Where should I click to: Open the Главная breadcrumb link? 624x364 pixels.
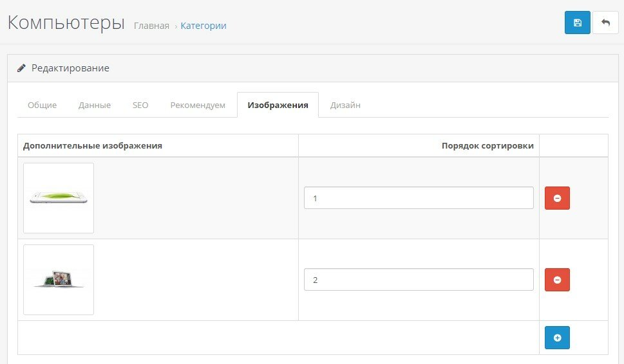151,26
